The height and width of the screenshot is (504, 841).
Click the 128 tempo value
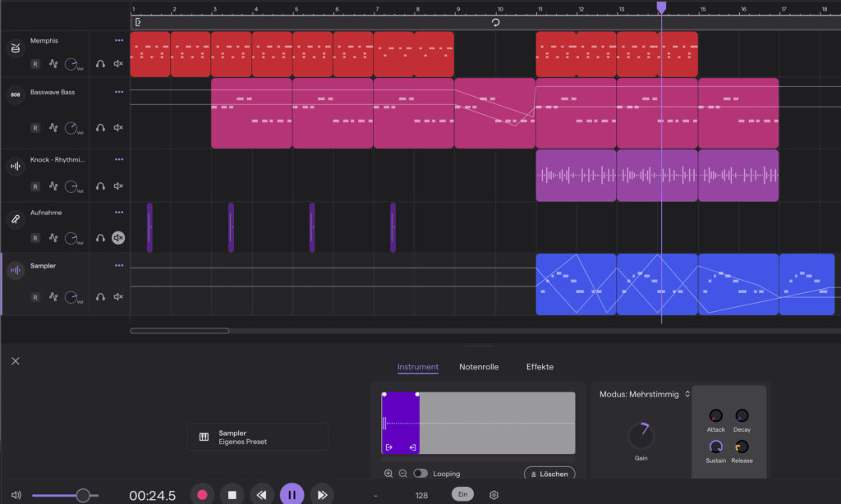pos(421,496)
